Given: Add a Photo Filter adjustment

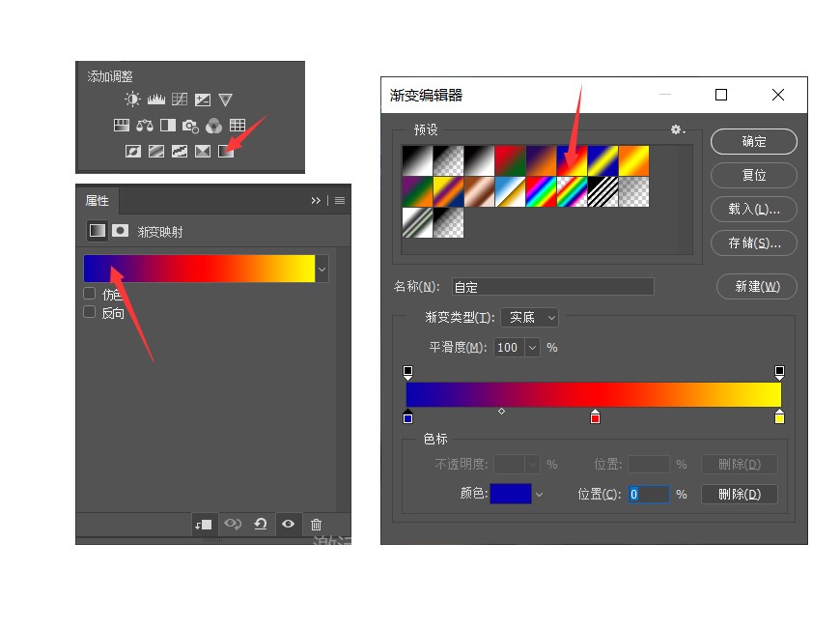Looking at the screenshot, I should [190, 126].
